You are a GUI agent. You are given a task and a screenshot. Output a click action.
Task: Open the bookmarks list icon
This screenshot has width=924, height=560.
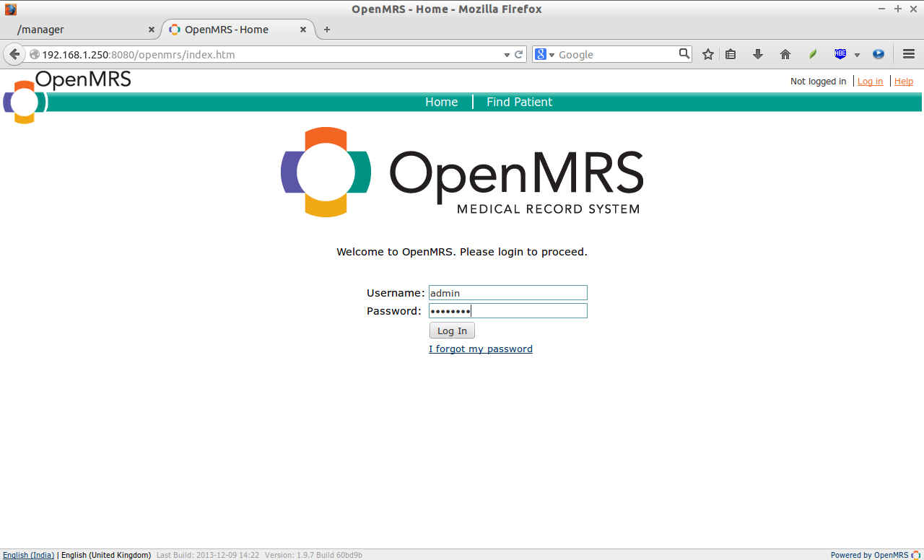[x=731, y=54]
